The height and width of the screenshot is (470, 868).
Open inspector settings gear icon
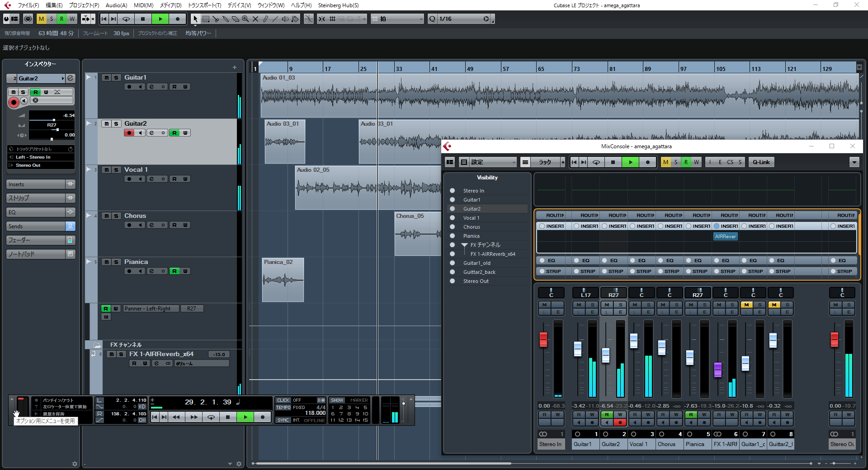click(x=75, y=464)
